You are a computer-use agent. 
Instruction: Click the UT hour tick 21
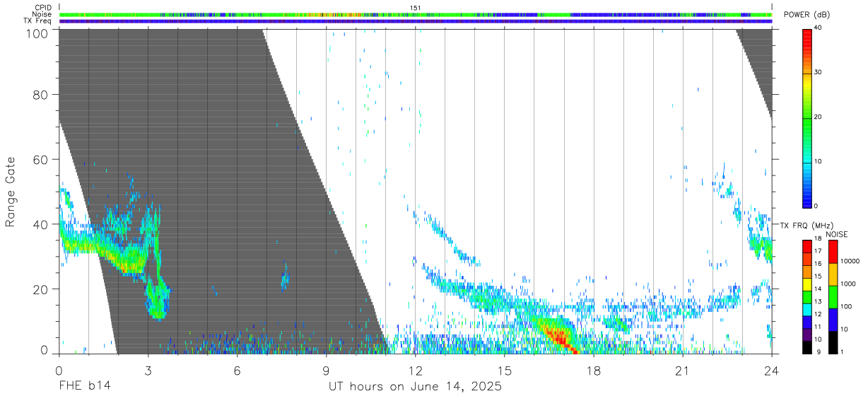pos(682,370)
